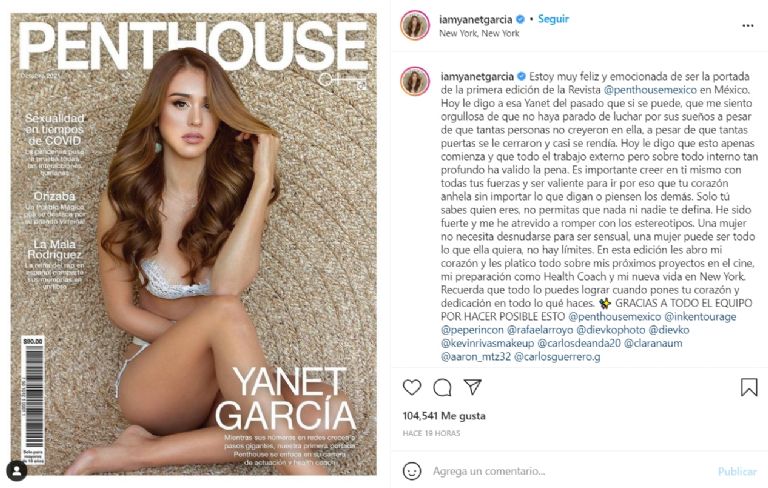Open the first @penthousemexico mention link
Viewport: 768px width, 488px height.
[x=650, y=90]
